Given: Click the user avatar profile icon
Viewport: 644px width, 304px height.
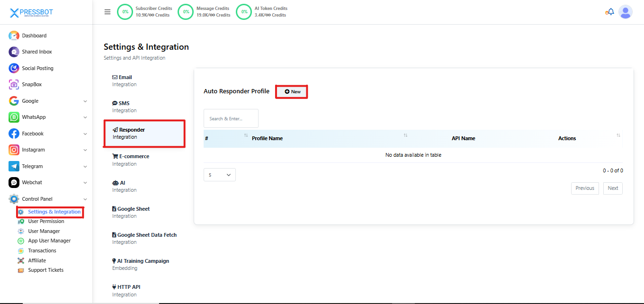Looking at the screenshot, I should pyautogui.click(x=626, y=12).
